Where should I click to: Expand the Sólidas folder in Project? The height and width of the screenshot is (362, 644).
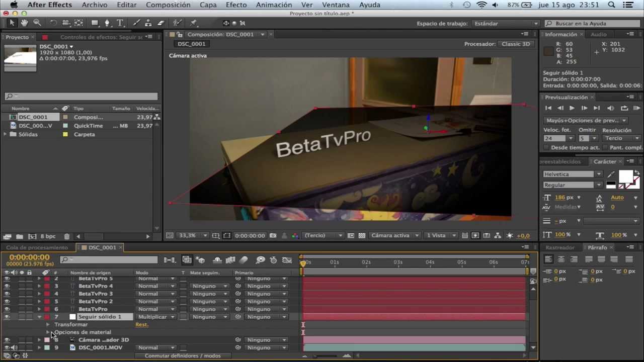pos(5,134)
